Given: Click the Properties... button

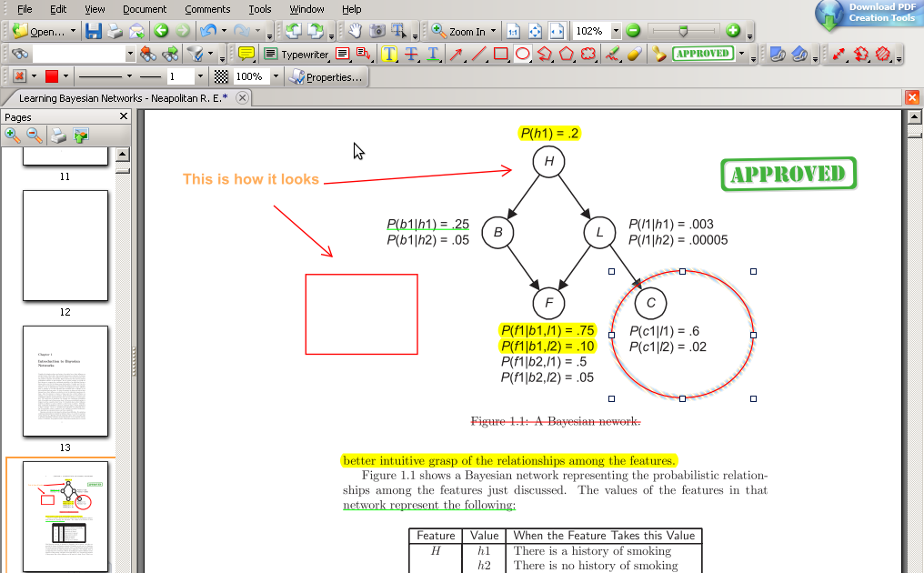Looking at the screenshot, I should 326,76.
